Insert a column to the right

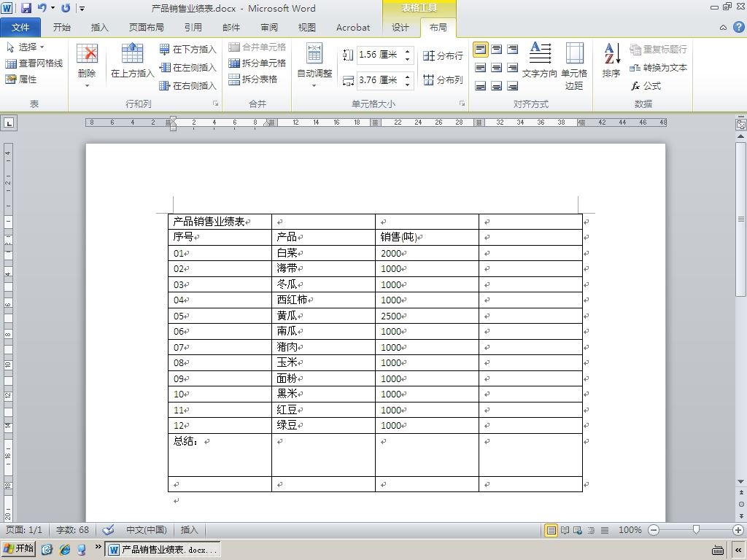pyautogui.click(x=187, y=86)
